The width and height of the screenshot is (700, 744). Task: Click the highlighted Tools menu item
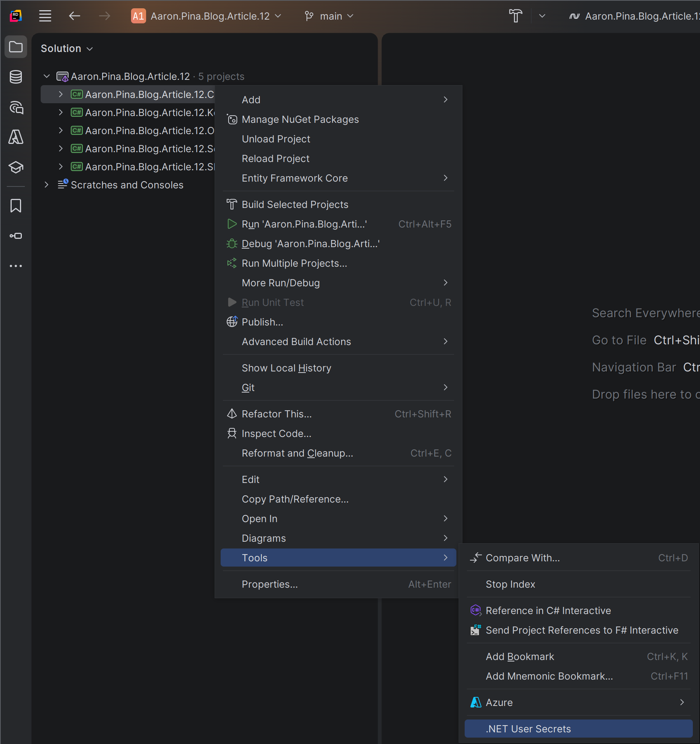click(338, 558)
